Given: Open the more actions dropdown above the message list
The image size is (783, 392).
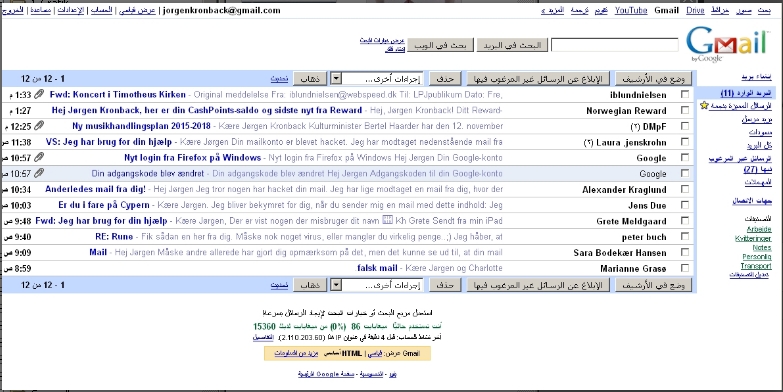Looking at the screenshot, I should click(x=377, y=78).
